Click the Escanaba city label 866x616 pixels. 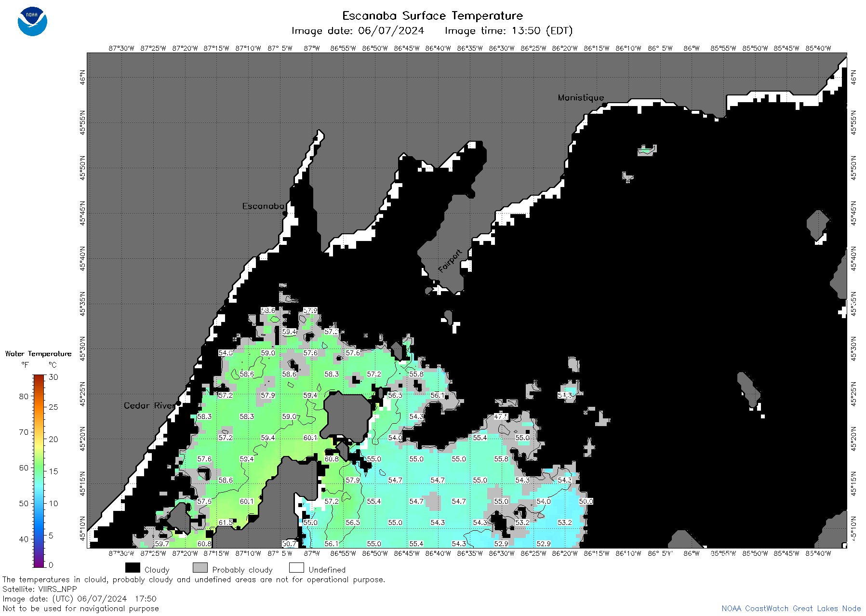[263, 206]
